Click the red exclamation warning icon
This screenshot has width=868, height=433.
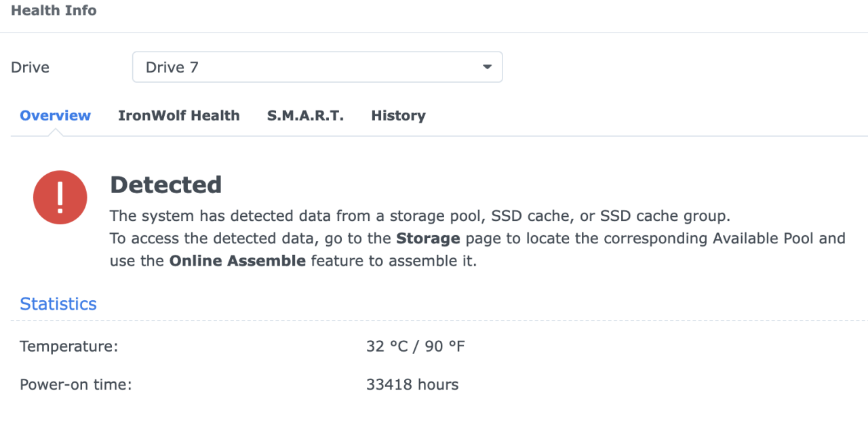click(60, 197)
